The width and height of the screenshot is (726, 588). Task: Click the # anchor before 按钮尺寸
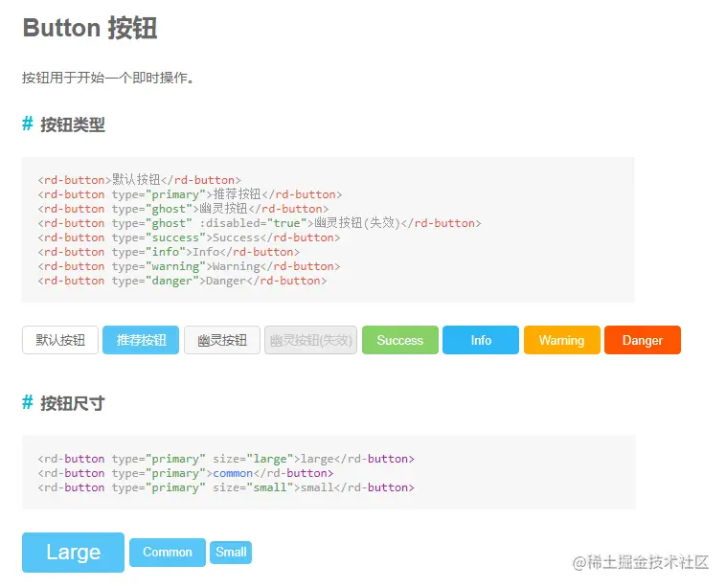tap(28, 402)
